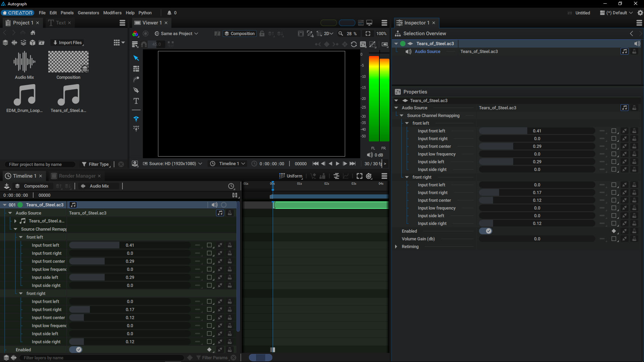The width and height of the screenshot is (644, 362).
Task: Open the File menu
Action: 42,13
